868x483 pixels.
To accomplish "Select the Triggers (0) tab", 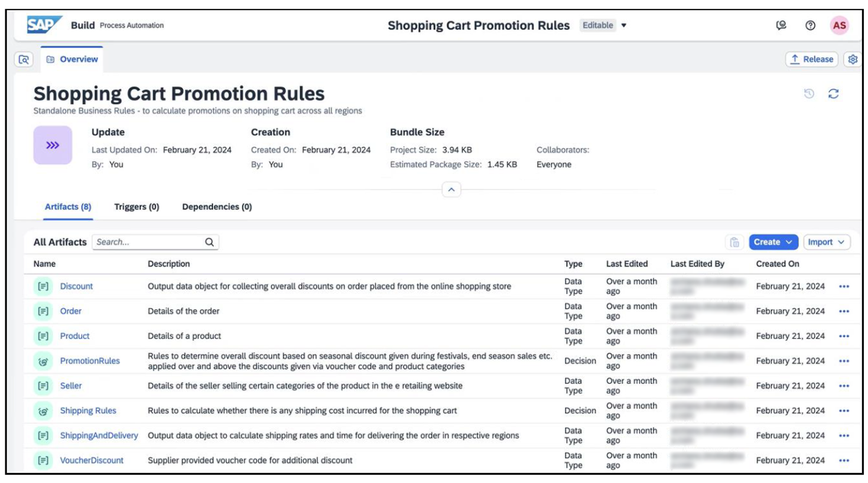I will [136, 207].
